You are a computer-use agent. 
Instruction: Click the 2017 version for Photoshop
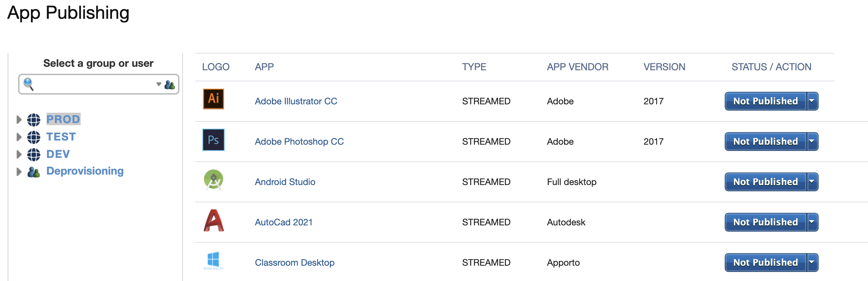(653, 142)
